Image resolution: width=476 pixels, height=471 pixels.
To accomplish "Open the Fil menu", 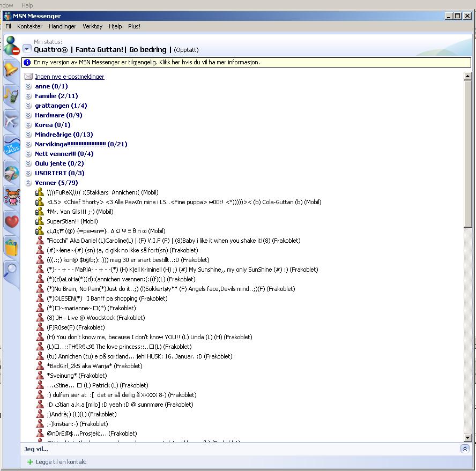I will (8, 26).
